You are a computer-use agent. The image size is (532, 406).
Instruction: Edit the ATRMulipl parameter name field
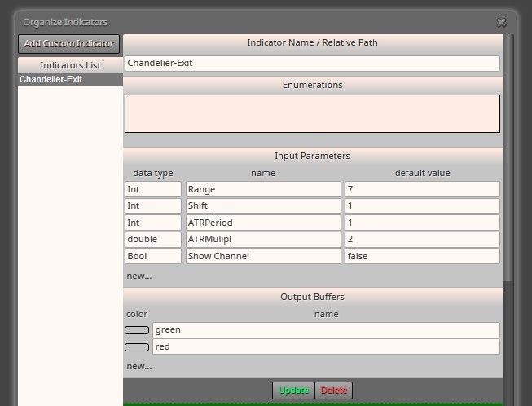(x=263, y=240)
